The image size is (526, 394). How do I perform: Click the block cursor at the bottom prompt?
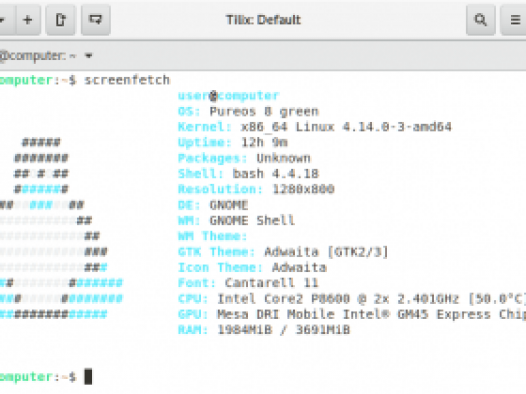tap(88, 377)
